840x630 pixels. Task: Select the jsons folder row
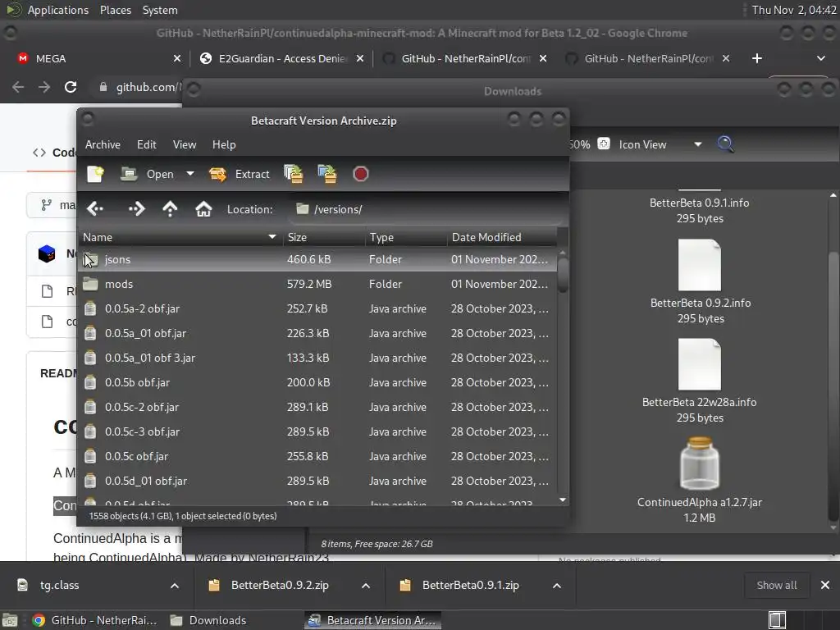[x=317, y=259]
